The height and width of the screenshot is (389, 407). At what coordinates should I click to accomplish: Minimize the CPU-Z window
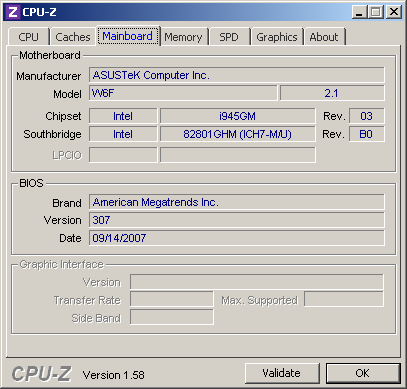(x=359, y=12)
